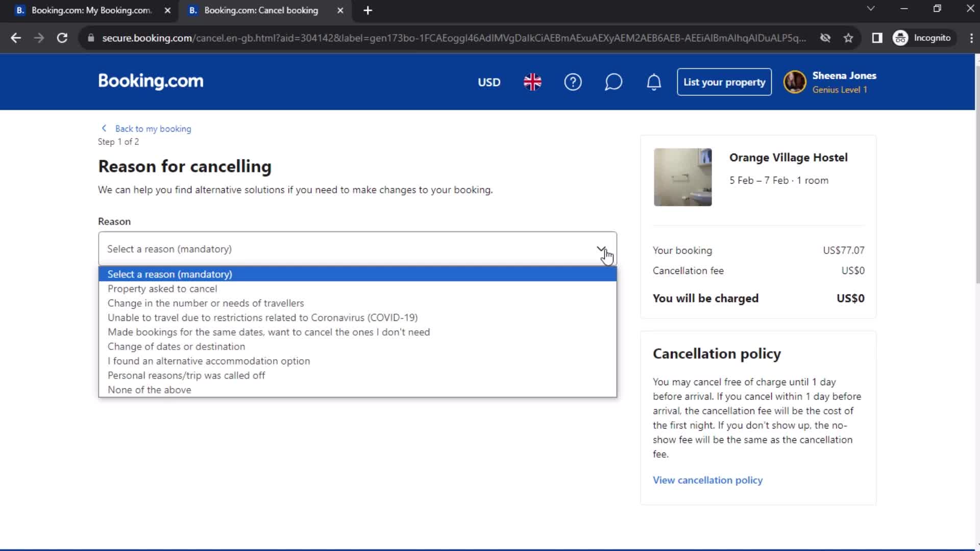Select Change of dates or destination

(x=357, y=346)
